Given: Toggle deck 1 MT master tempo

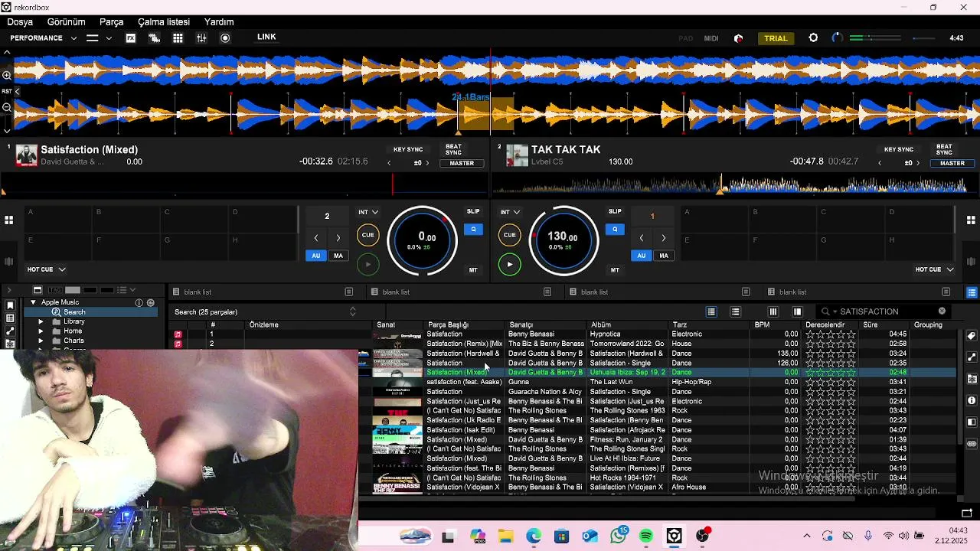Looking at the screenshot, I should pos(473,270).
